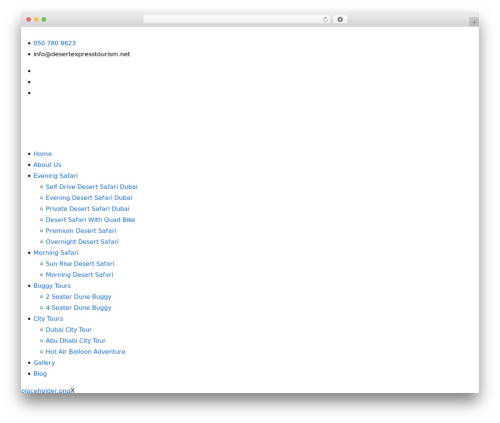The height and width of the screenshot is (423, 500).
Task: Call phone number 050 780 8623
Action: tap(54, 43)
